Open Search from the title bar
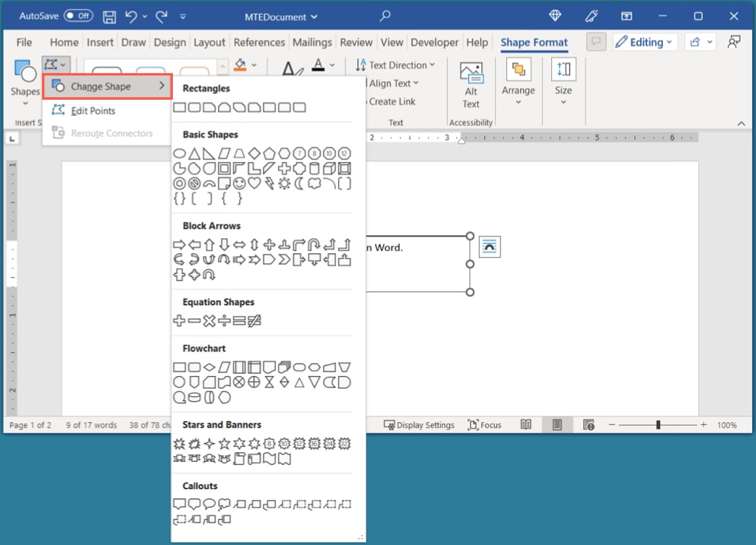Screen dimensions: 756x545 (x=385, y=16)
